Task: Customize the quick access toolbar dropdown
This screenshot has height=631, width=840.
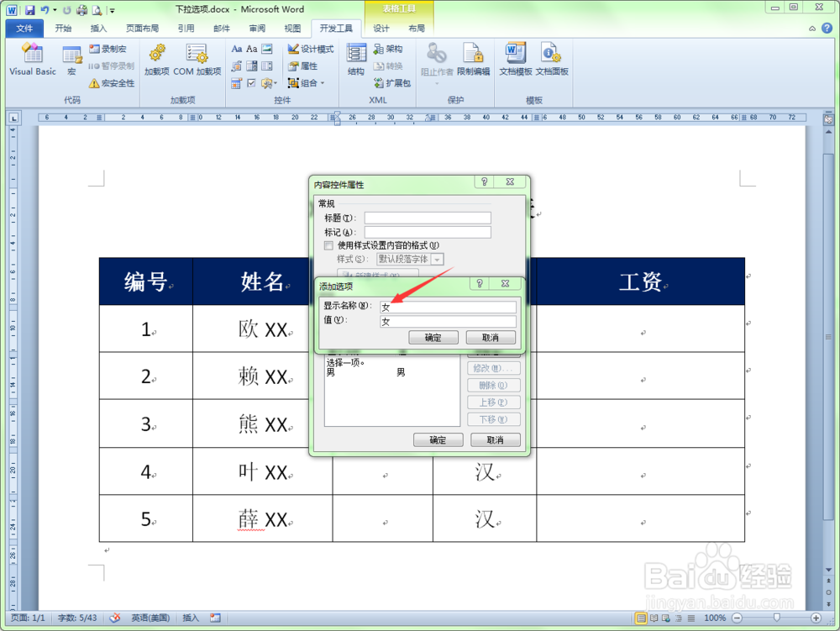Action: (x=112, y=10)
